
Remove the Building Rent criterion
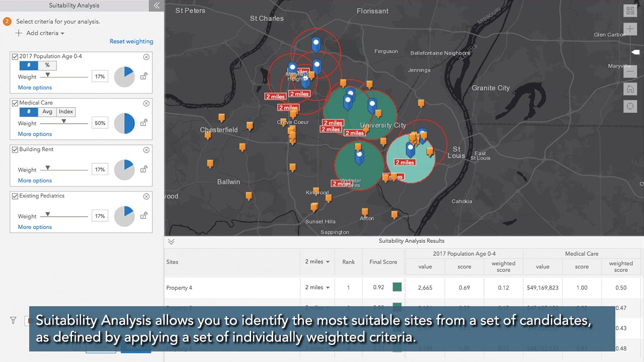[146, 150]
